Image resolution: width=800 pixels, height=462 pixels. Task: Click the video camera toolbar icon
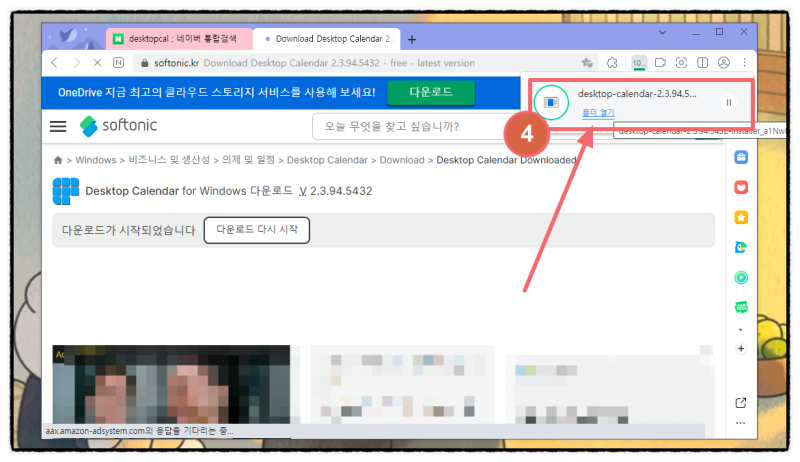(x=660, y=63)
